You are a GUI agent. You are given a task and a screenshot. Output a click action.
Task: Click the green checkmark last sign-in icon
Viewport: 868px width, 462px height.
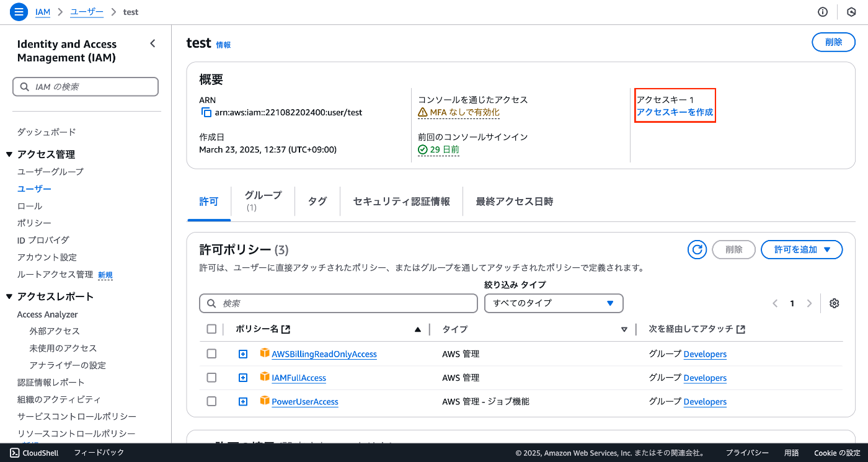tap(423, 149)
